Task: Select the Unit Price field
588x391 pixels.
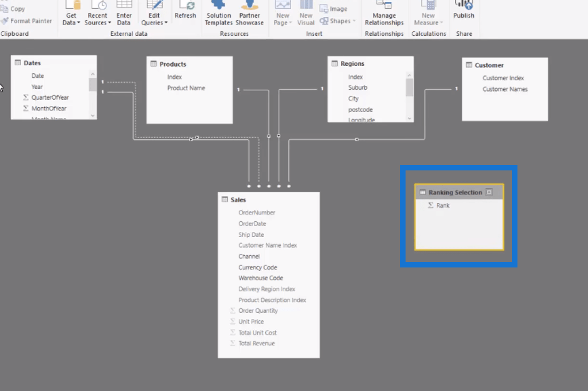Action: [x=251, y=322]
